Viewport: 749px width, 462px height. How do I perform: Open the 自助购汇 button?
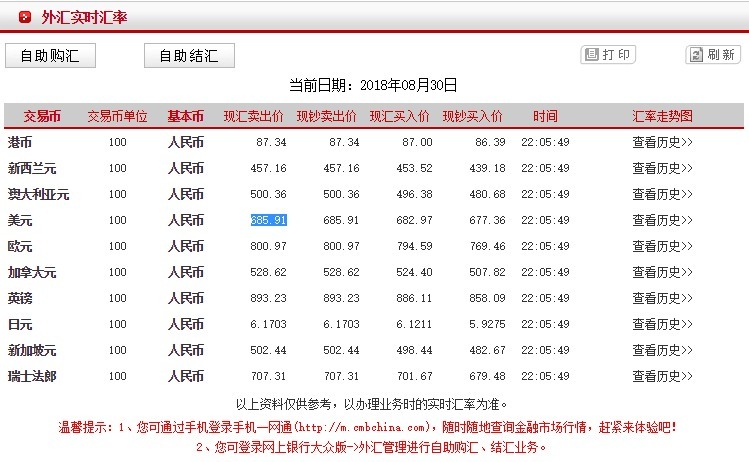tap(50, 55)
